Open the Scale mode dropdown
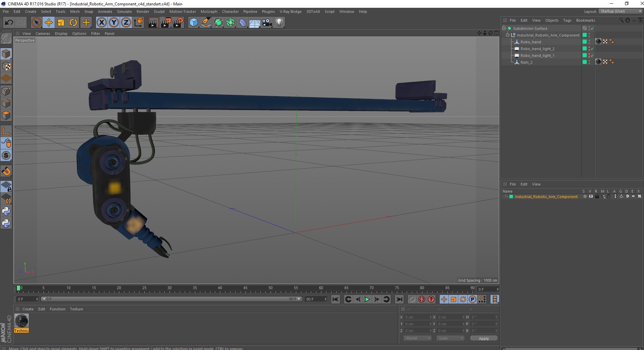 tap(450, 338)
